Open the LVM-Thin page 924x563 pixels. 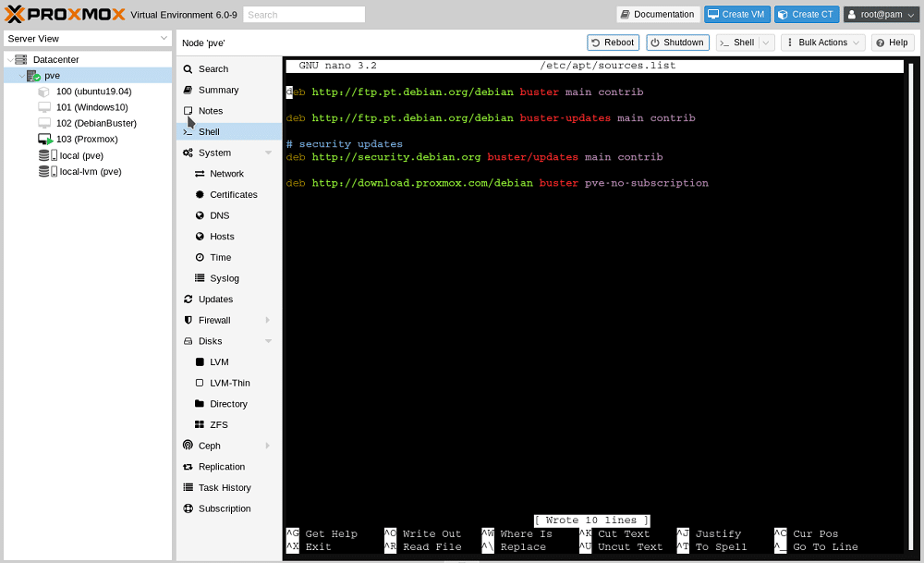[228, 384]
